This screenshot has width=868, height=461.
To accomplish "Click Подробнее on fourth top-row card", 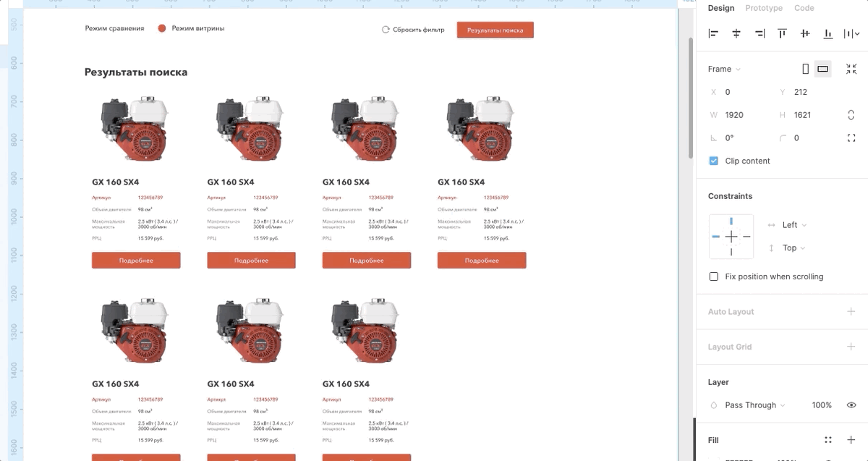I will point(482,261).
